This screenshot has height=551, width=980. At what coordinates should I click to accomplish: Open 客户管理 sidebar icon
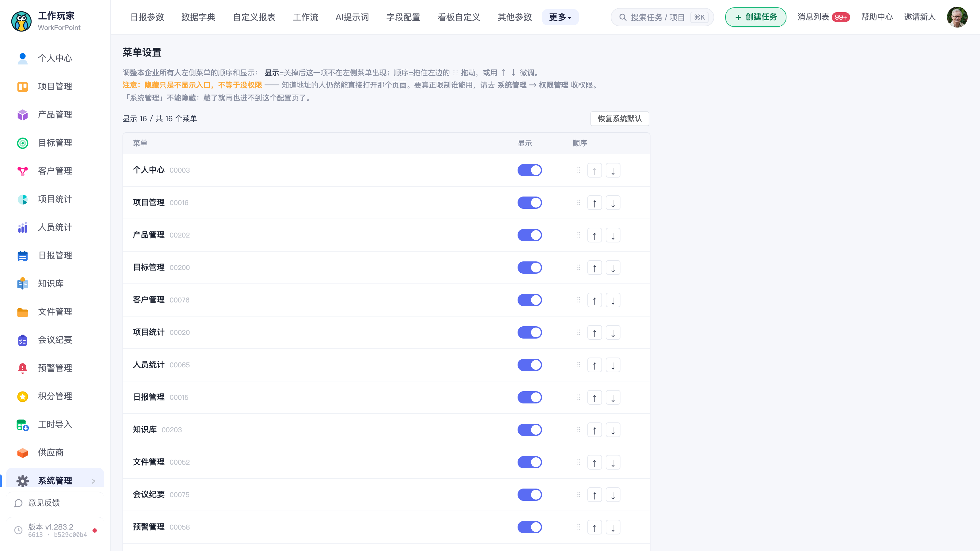(x=22, y=171)
